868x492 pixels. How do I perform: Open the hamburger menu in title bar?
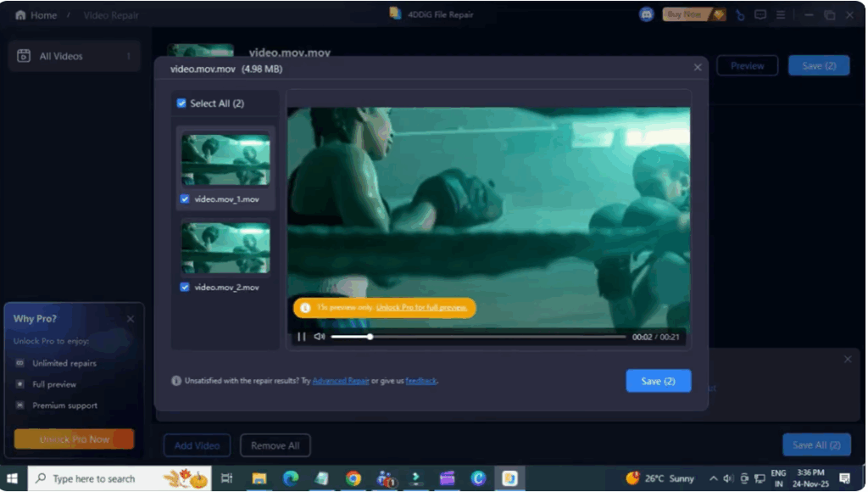click(780, 14)
